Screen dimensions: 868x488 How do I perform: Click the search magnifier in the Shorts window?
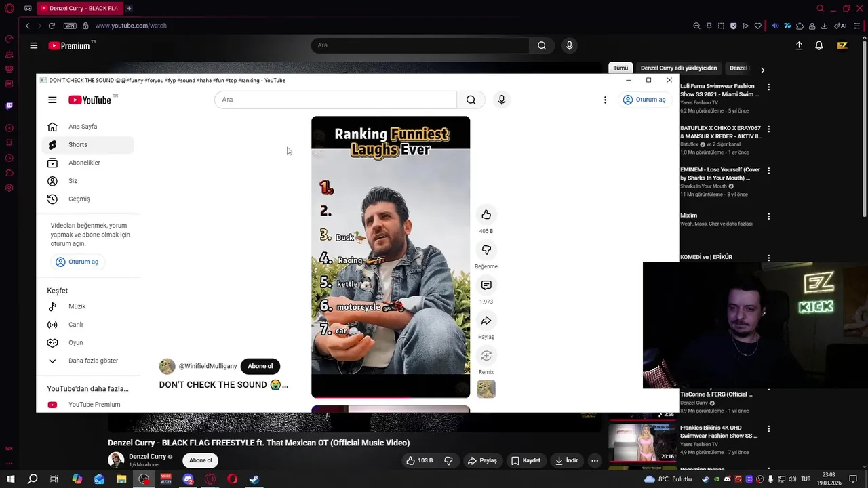[471, 100]
